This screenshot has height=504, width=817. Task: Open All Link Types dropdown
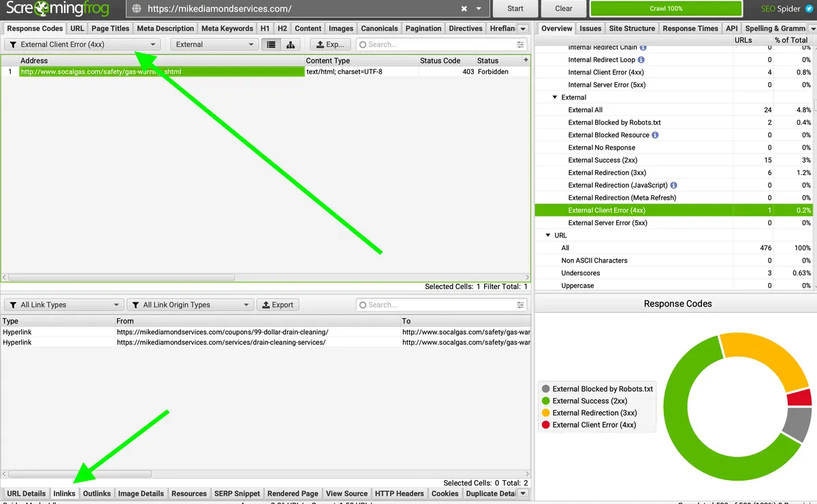[x=64, y=305]
